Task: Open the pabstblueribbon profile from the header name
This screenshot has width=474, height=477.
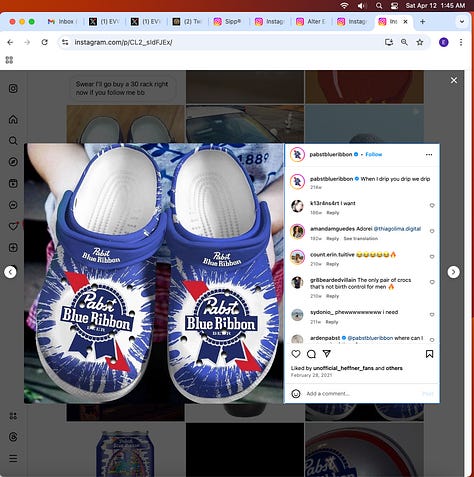Action: coord(331,154)
